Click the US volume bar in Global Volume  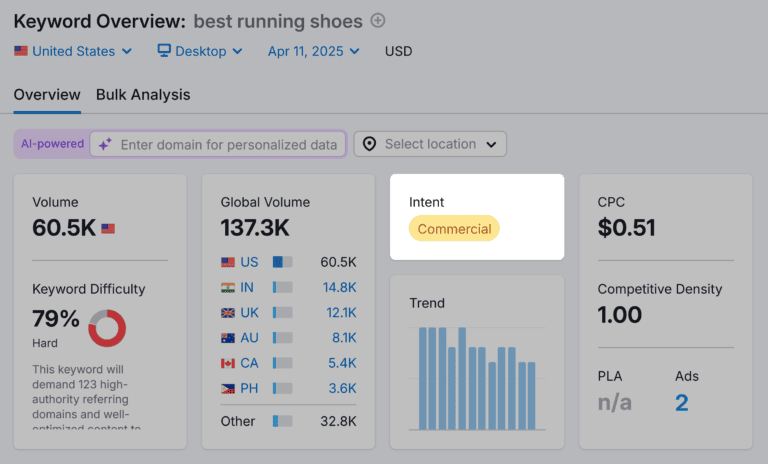pos(283,262)
